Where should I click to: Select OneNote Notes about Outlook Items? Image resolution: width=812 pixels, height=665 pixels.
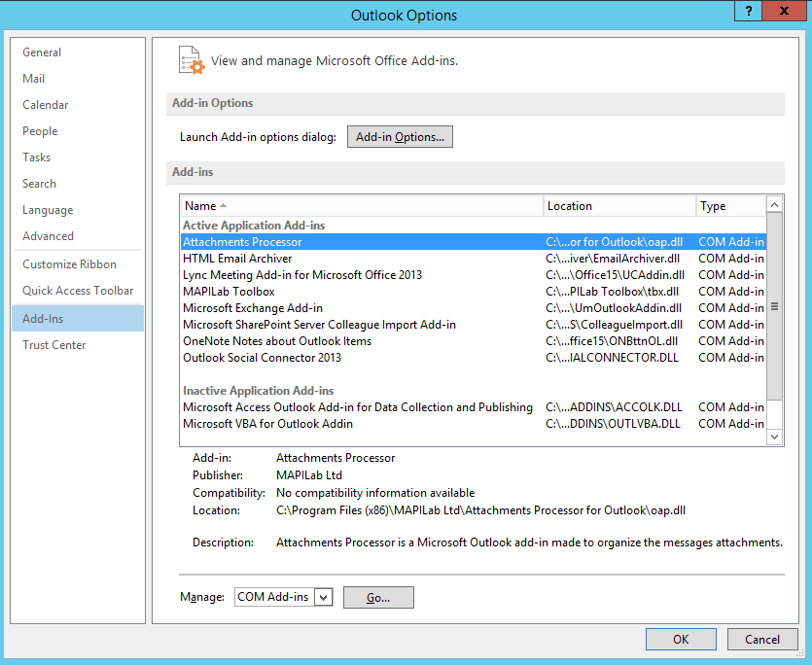click(x=474, y=341)
